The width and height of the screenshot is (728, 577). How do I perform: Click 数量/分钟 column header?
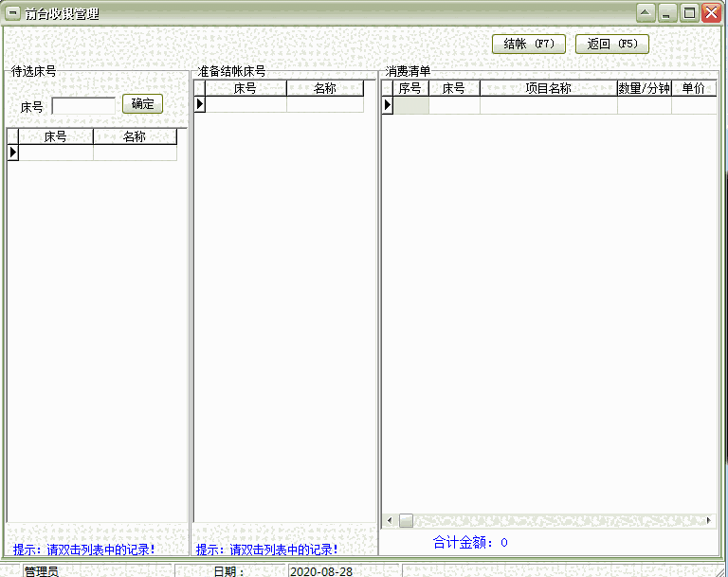[x=644, y=88]
